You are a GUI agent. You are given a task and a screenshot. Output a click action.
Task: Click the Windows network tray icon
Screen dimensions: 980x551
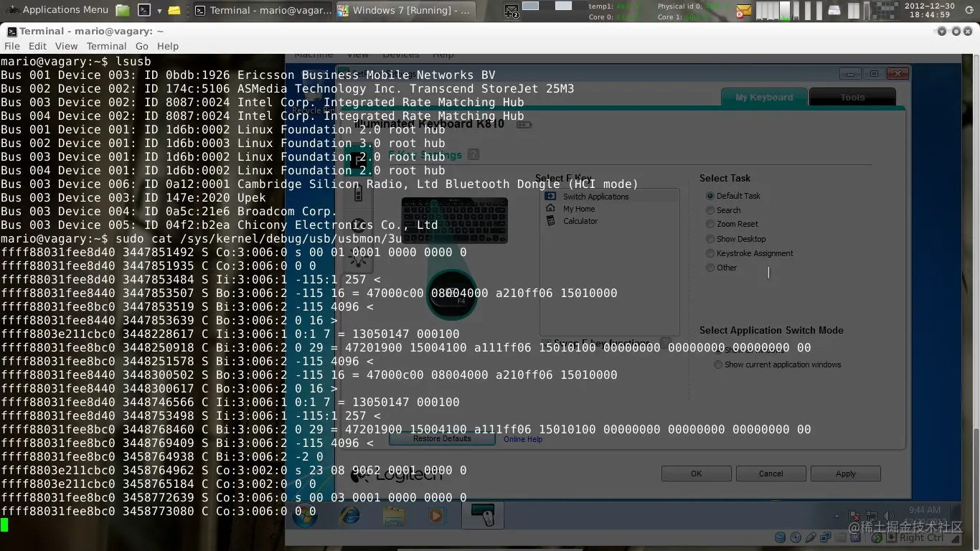coord(872,516)
